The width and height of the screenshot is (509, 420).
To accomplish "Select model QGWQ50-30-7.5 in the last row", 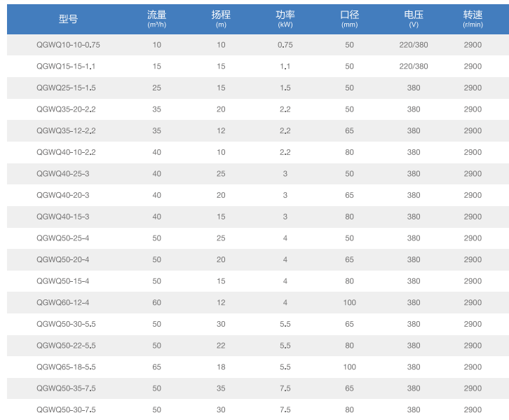I will click(x=65, y=410).
